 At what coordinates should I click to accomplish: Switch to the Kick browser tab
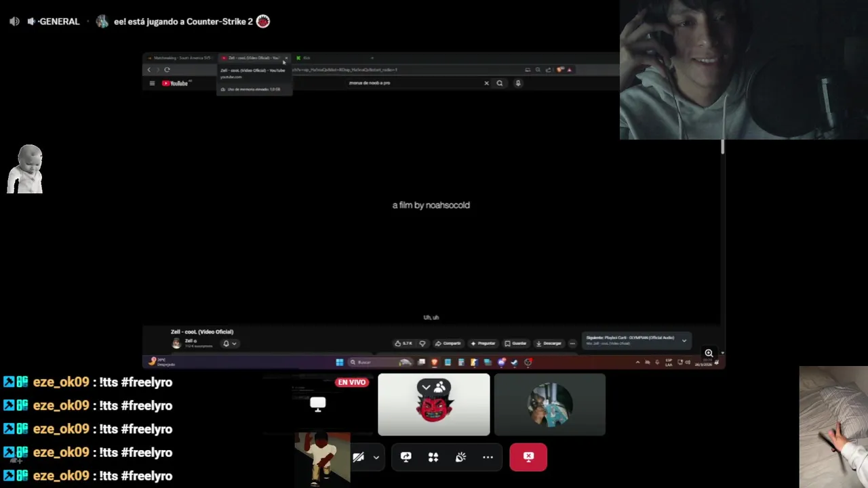307,58
